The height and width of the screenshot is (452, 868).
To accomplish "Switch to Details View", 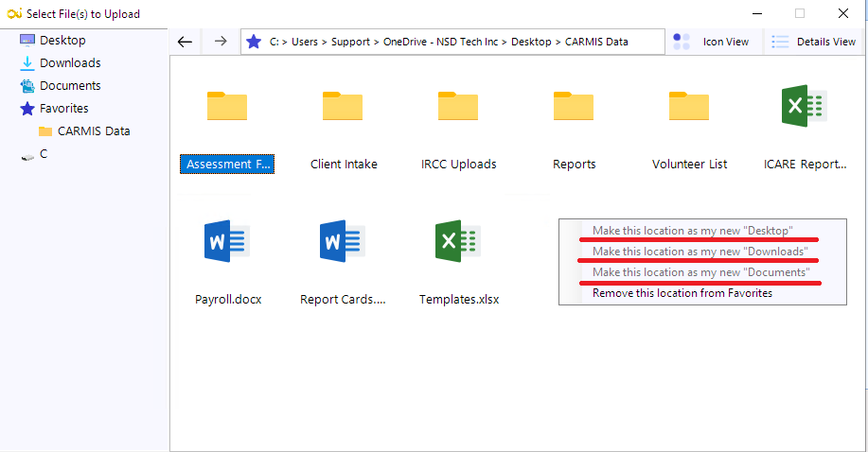I will pyautogui.click(x=814, y=42).
